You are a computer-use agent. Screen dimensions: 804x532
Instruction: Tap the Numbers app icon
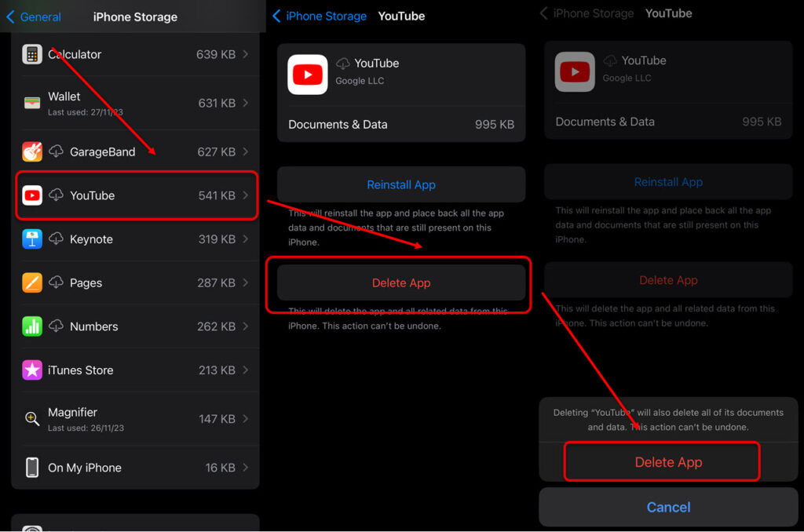pos(31,326)
